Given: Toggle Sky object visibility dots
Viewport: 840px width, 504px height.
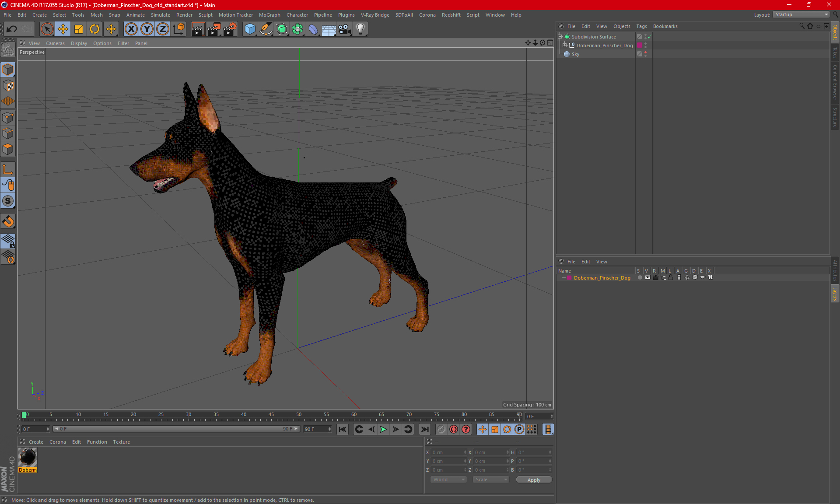Looking at the screenshot, I should [x=645, y=54].
